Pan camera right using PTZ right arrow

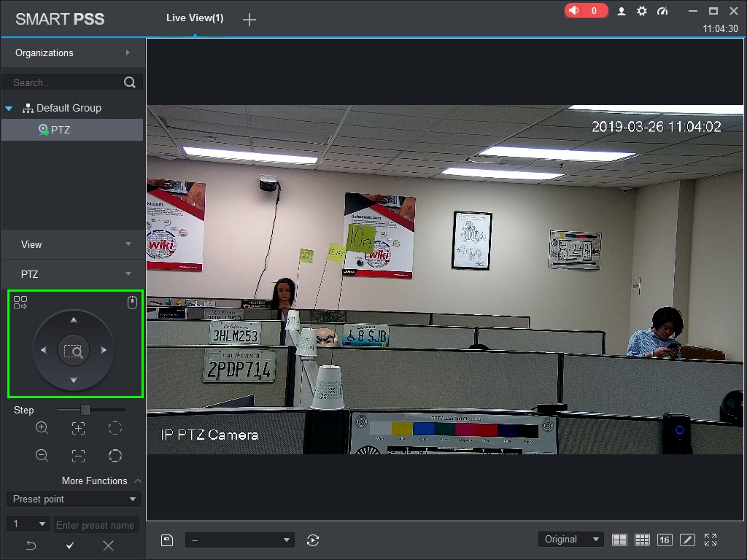[x=104, y=351]
